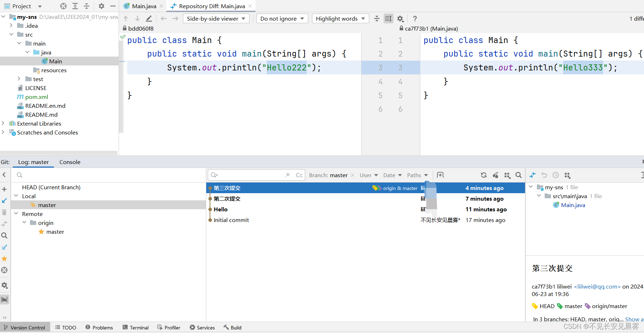The image size is (644, 333).
Task: Toggle regex option in log search
Action: point(287,175)
